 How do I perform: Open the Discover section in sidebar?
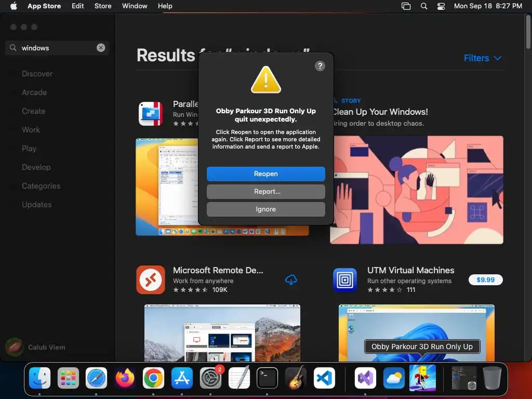coord(37,74)
